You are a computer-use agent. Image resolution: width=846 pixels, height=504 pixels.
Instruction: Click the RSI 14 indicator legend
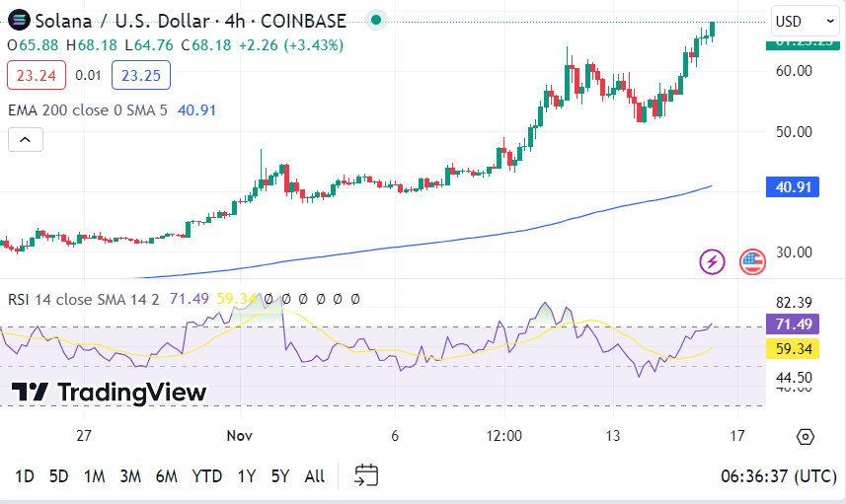point(84,299)
